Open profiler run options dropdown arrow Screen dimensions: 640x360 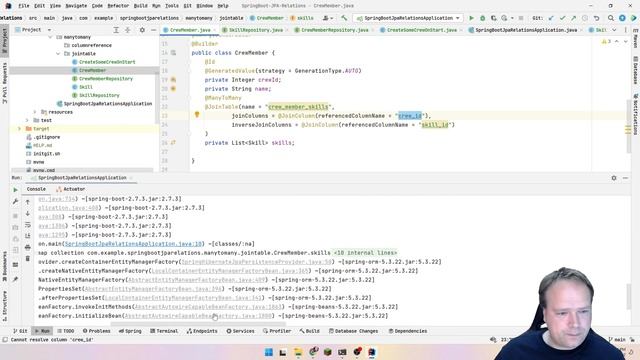point(512,18)
